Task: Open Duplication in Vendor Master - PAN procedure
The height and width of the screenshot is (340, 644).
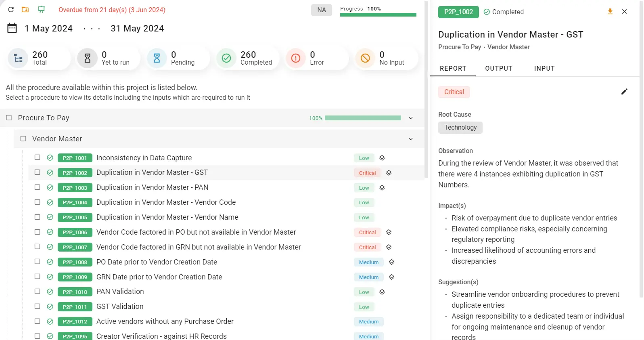Action: pyautogui.click(x=152, y=187)
